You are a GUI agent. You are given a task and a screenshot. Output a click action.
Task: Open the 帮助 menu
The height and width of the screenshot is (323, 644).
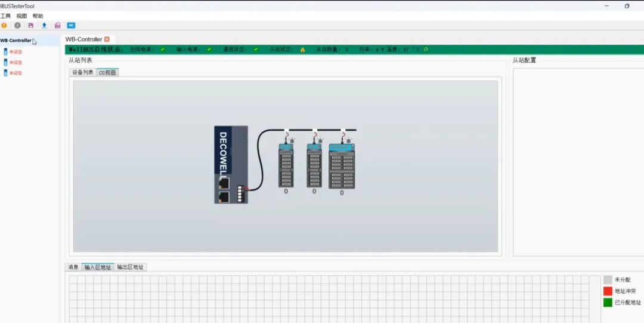pos(38,16)
